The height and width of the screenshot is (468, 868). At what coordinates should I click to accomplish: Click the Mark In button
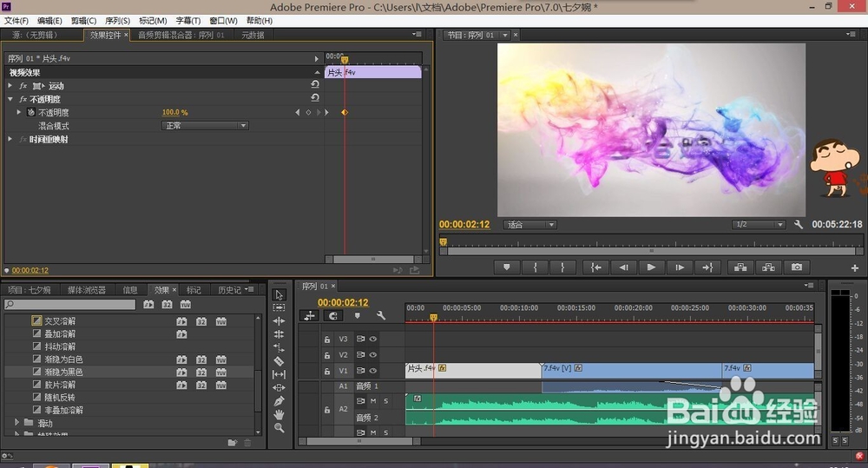pyautogui.click(x=535, y=267)
